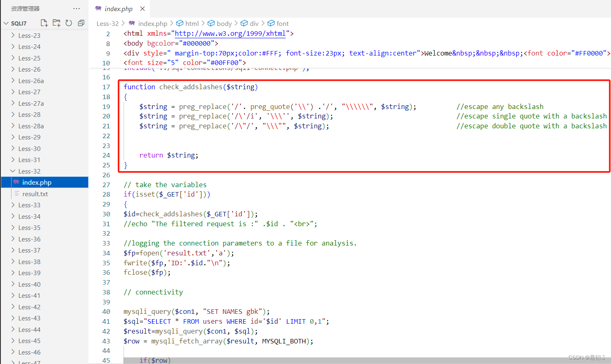Click the SELECT * FROM users SQL line
The height and width of the screenshot is (364, 611).
pos(226,321)
